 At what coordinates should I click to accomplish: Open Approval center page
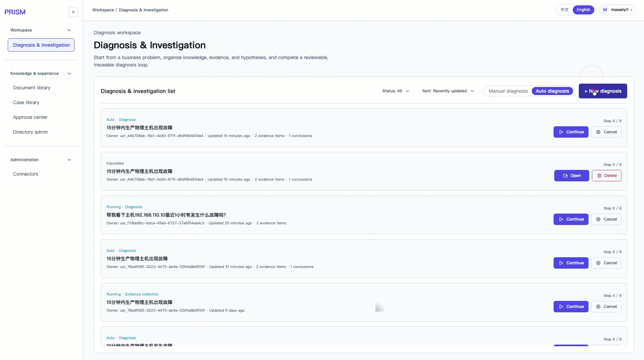(x=30, y=117)
